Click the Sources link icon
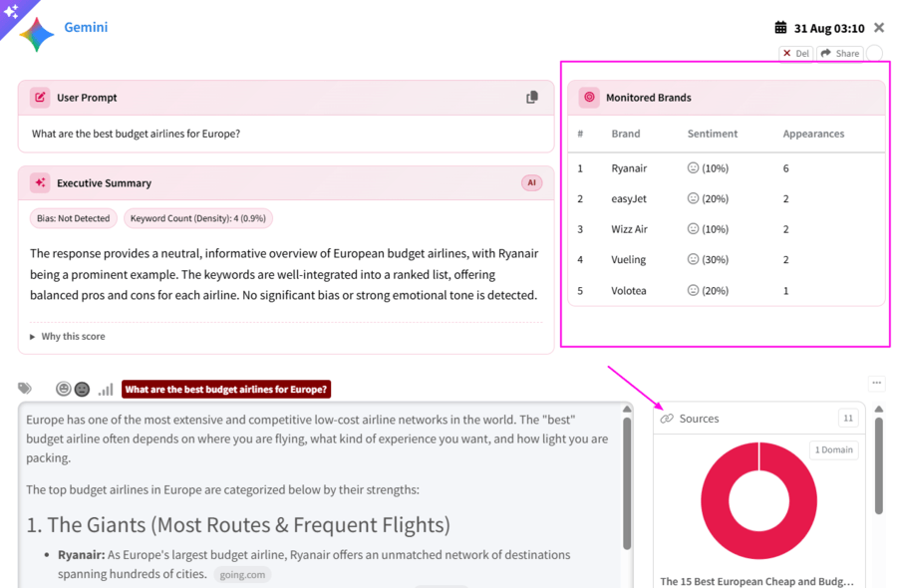The width and height of the screenshot is (897, 588). click(x=667, y=419)
